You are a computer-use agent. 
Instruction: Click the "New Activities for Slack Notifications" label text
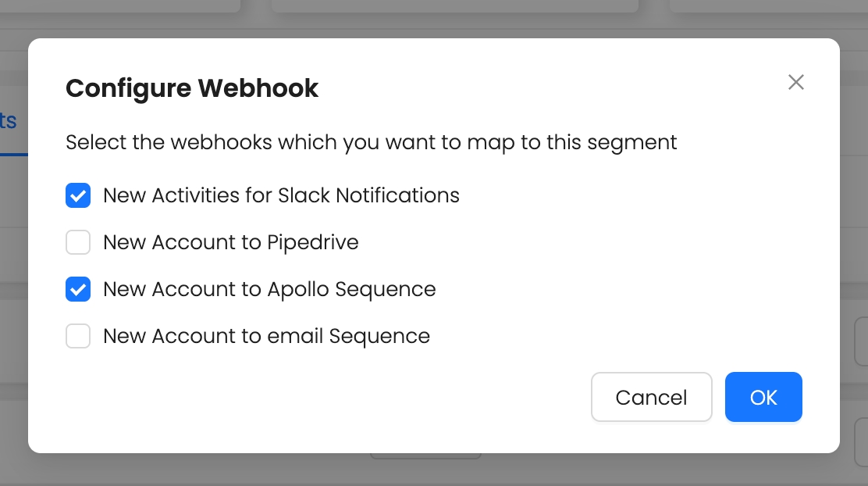point(281,195)
